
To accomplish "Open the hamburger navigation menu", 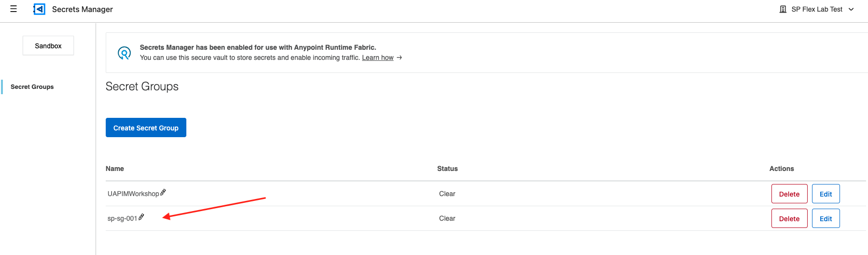I will coord(14,9).
